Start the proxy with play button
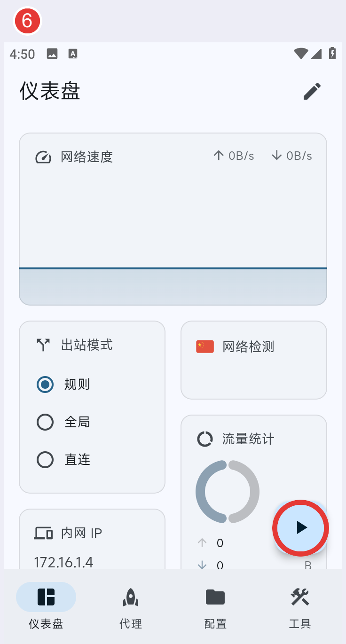The height and width of the screenshot is (644, 346). pyautogui.click(x=301, y=528)
